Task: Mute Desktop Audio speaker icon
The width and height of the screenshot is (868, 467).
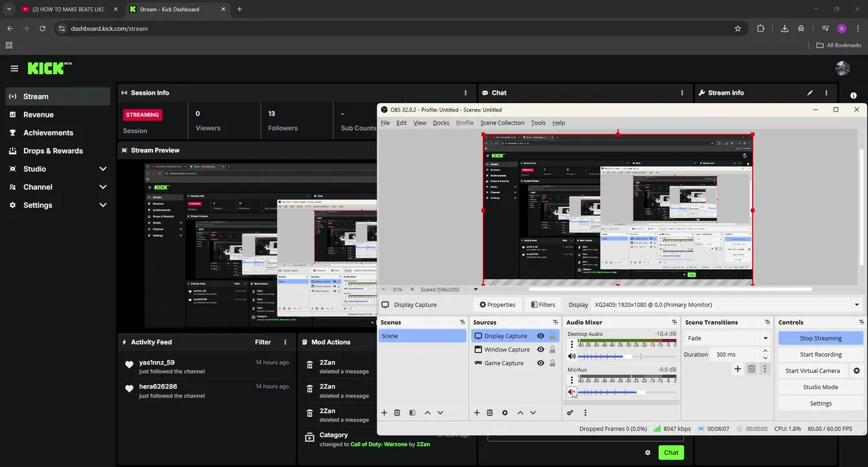Action: (x=572, y=356)
